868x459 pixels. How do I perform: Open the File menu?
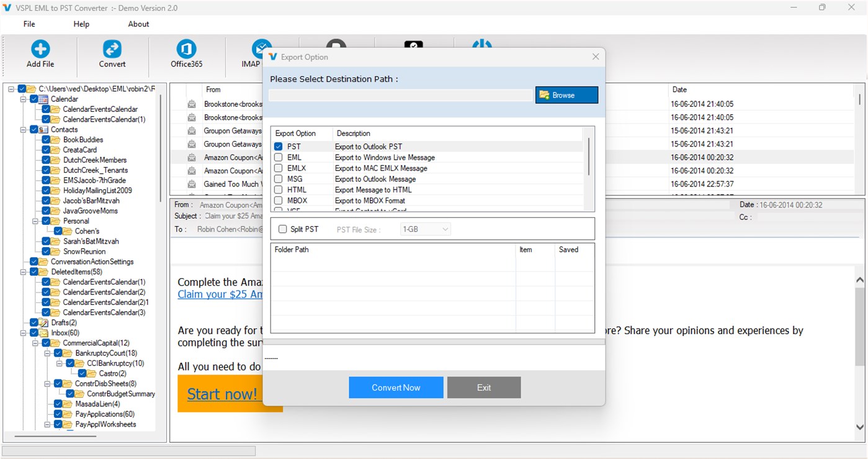click(x=29, y=24)
